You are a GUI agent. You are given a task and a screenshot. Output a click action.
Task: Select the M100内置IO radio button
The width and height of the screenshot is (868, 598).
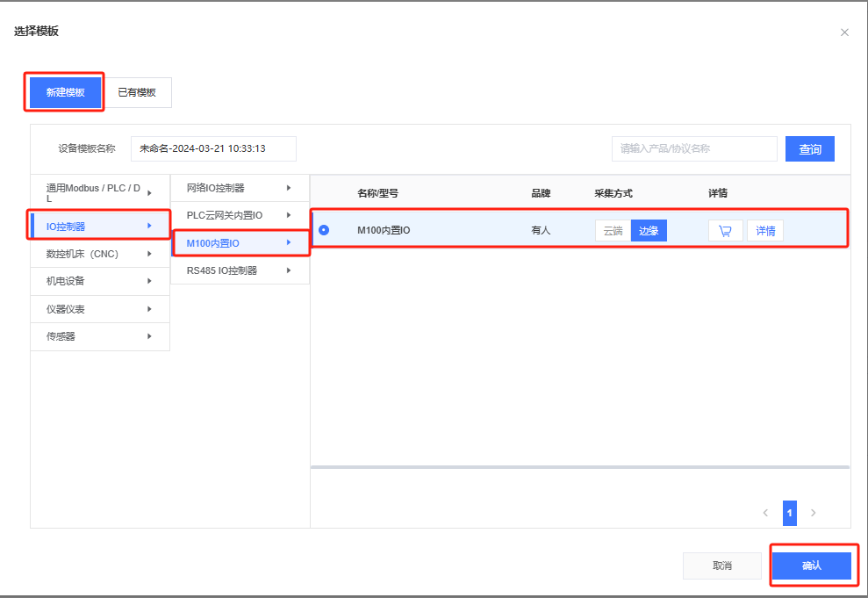coord(324,230)
